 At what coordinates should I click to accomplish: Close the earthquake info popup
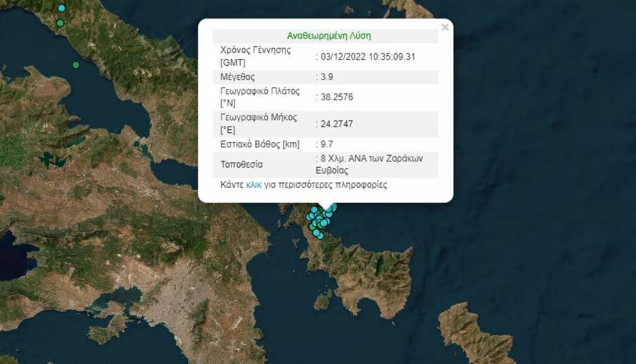(x=445, y=27)
